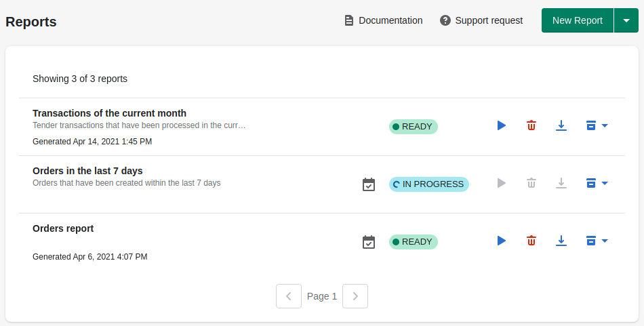The width and height of the screenshot is (644, 326).
Task: Go to the previous page
Action: [x=289, y=296]
